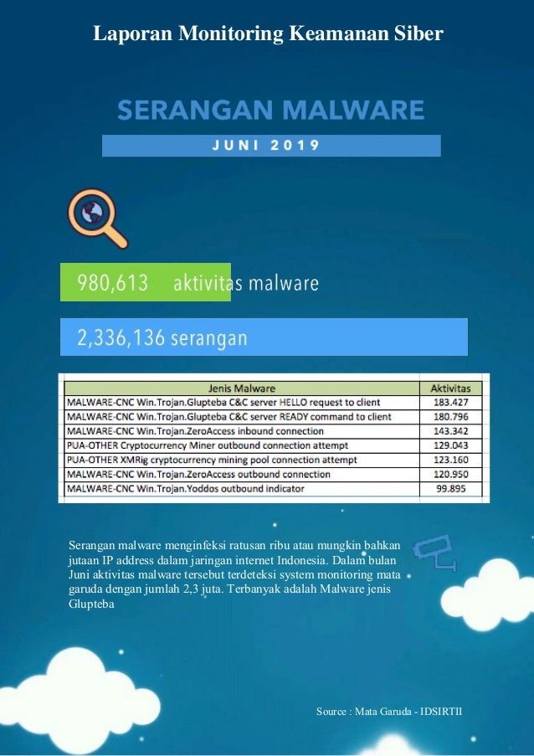Click the value '123.160'
This screenshot has height=756, width=534.
[x=450, y=460]
